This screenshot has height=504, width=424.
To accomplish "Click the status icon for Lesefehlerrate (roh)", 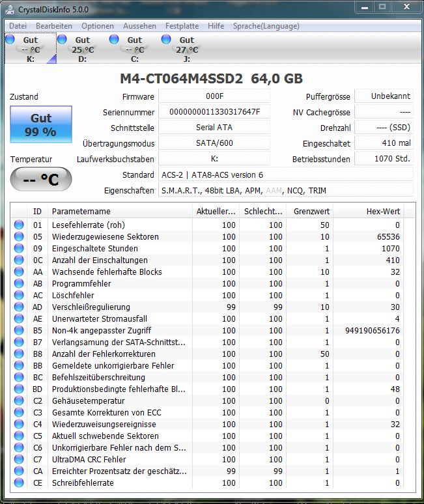I will (x=19, y=225).
